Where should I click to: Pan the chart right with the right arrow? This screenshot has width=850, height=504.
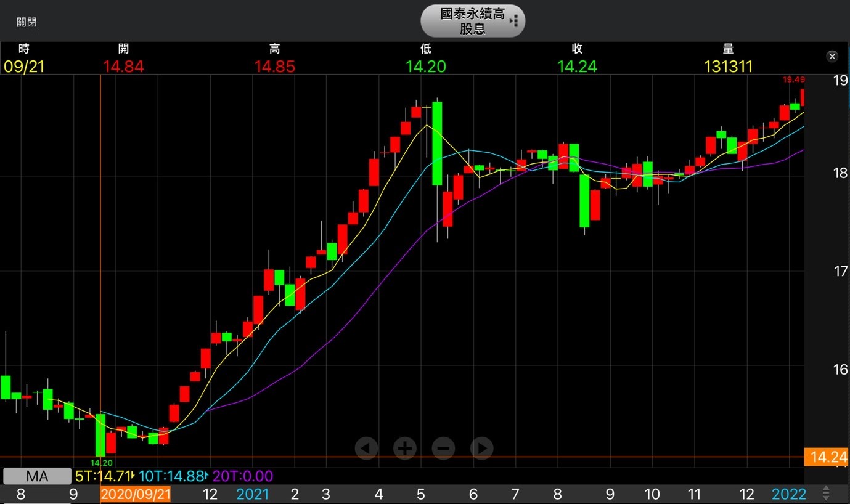point(481,448)
